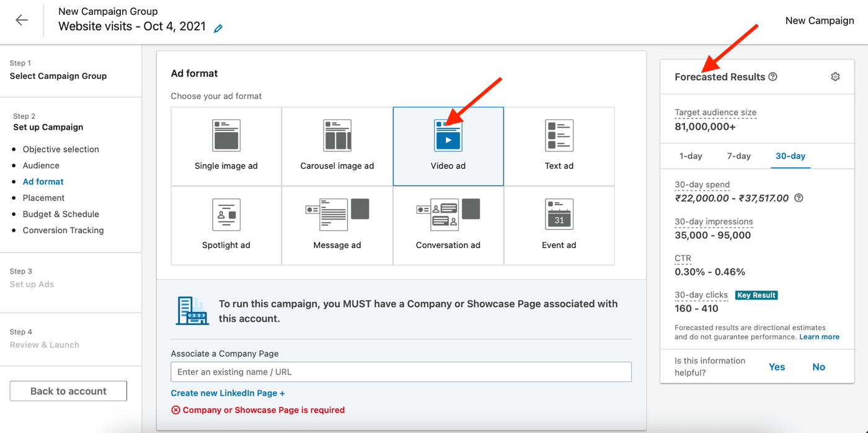
Task: Select the Video ad format
Action: [x=448, y=146]
